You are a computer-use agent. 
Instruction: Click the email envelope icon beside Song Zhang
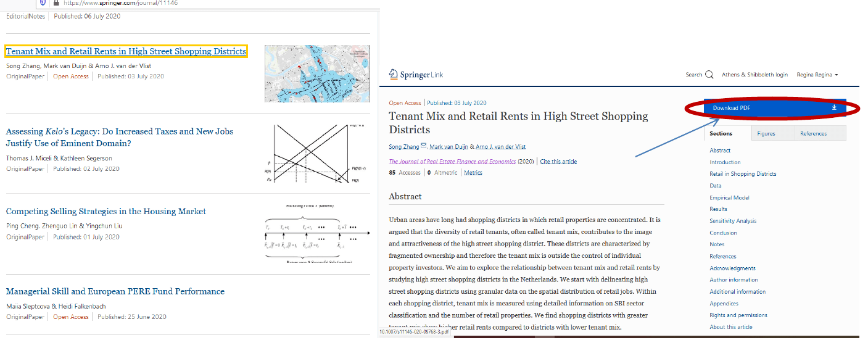[x=424, y=146]
